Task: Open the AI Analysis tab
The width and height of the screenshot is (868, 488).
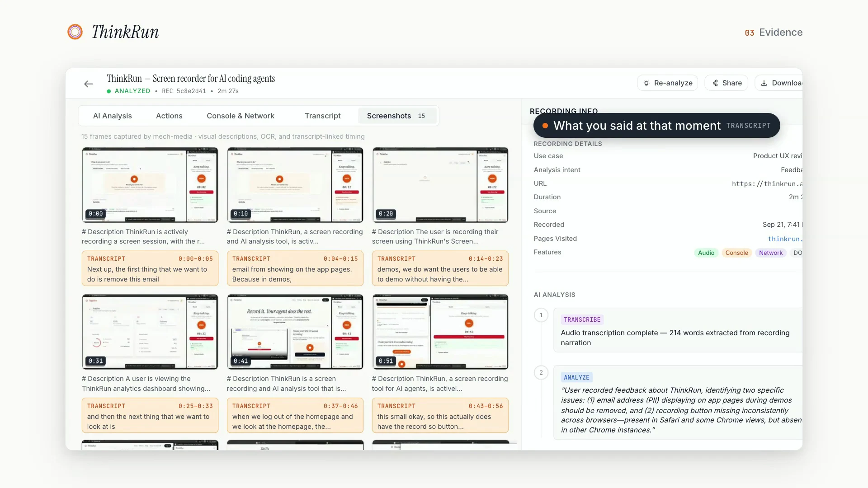Action: [113, 116]
